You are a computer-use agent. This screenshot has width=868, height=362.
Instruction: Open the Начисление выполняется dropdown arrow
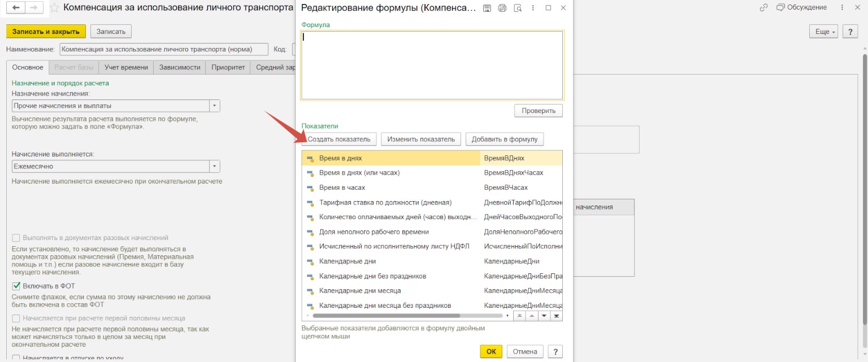tap(214, 166)
